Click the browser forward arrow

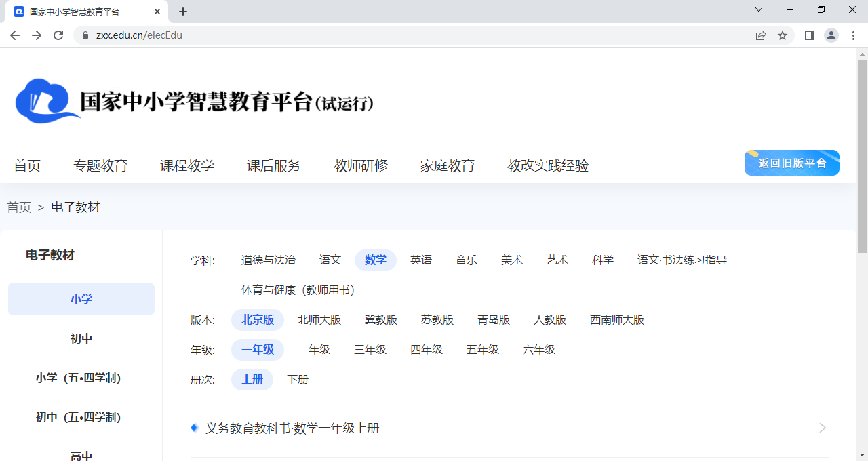37,35
